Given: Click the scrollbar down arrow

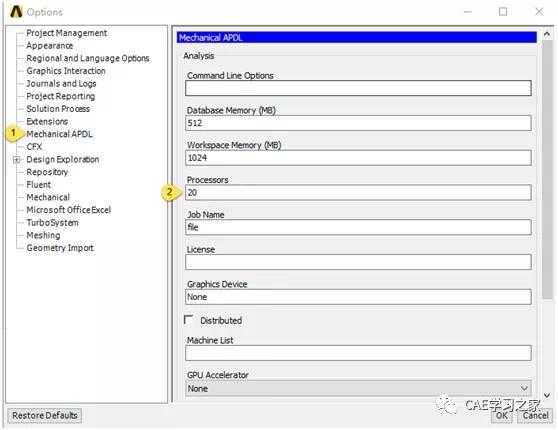Looking at the screenshot, I should (547, 395).
